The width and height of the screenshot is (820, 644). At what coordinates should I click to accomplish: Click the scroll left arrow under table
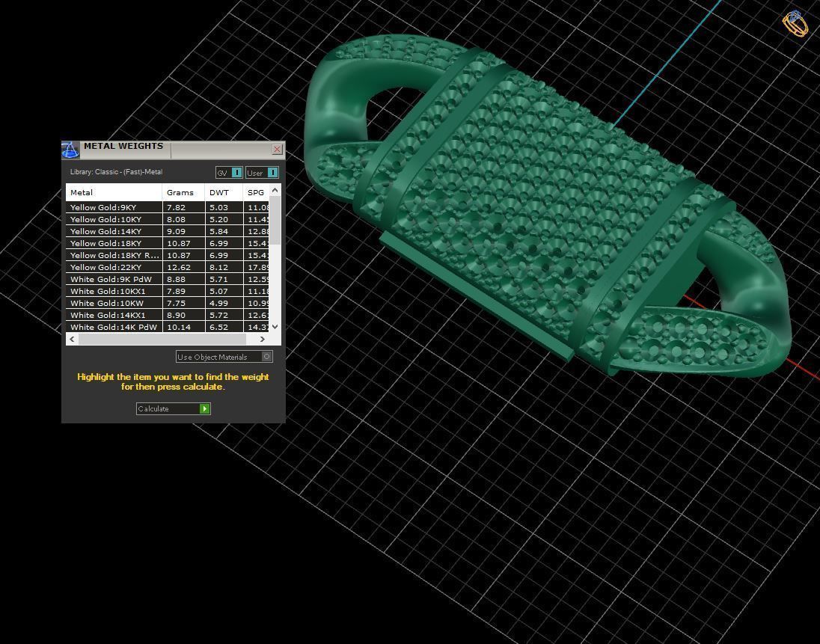[72, 340]
